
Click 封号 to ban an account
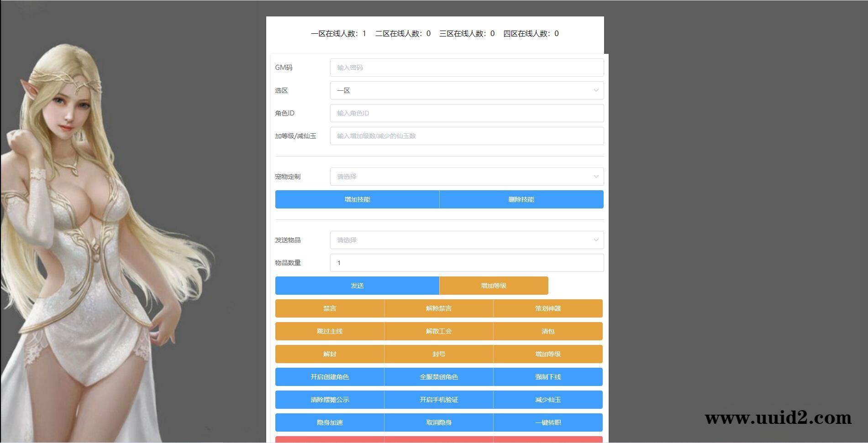tap(438, 354)
